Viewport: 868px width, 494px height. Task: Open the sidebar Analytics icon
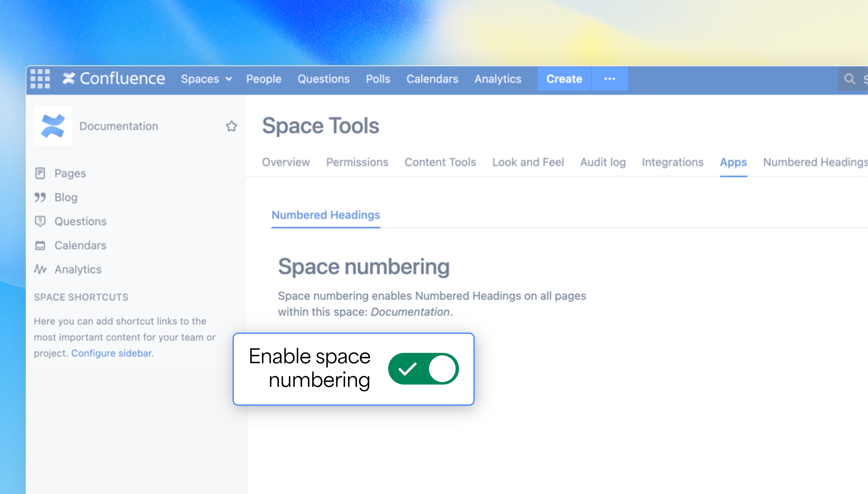click(40, 270)
